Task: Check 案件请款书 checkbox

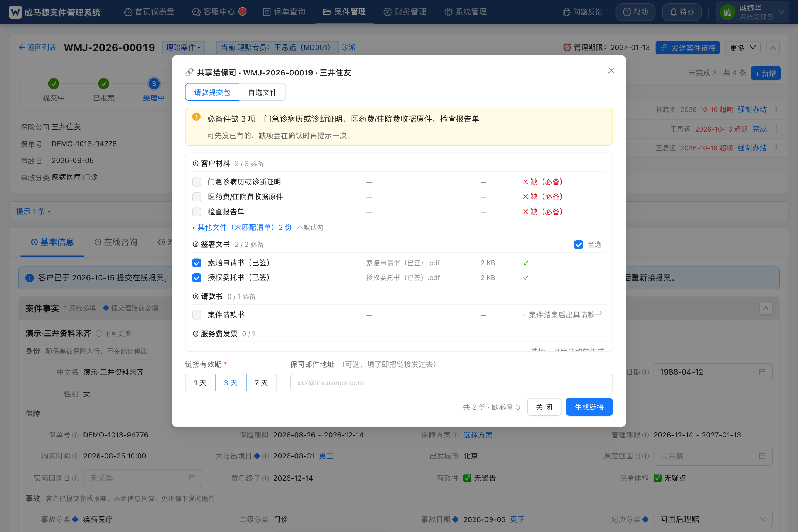Action: (197, 315)
